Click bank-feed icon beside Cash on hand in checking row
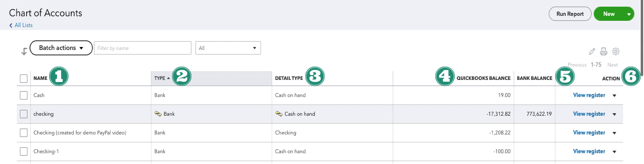This screenshot has height=164, width=644. [279, 114]
